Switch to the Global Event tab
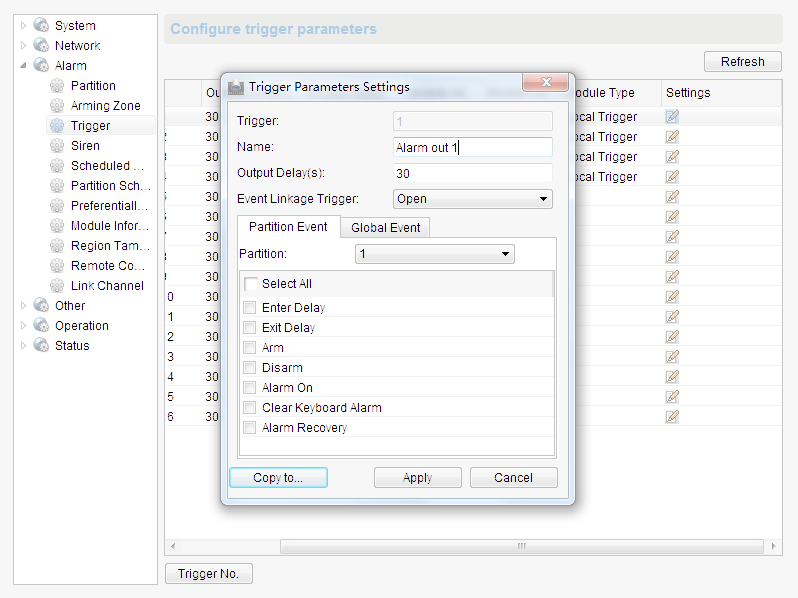This screenshot has width=798, height=598. pyautogui.click(x=385, y=227)
